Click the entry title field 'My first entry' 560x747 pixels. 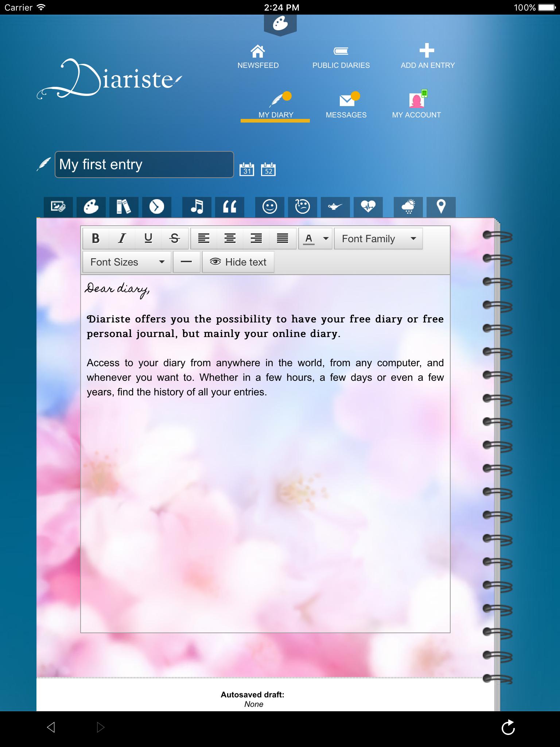tap(144, 165)
